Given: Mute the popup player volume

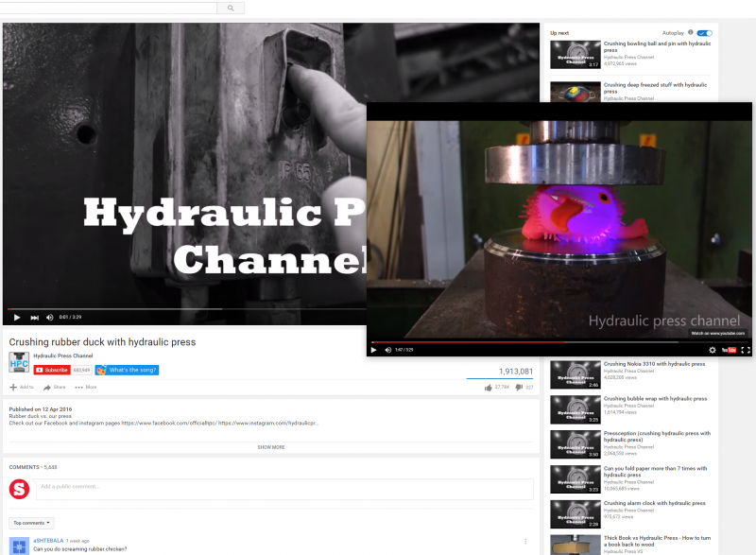Looking at the screenshot, I should tap(387, 350).
